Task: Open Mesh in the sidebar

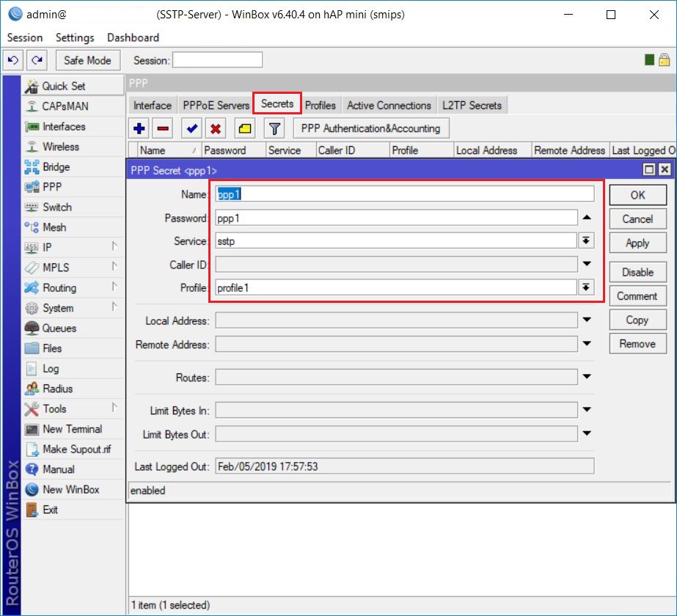Action: (x=73, y=227)
